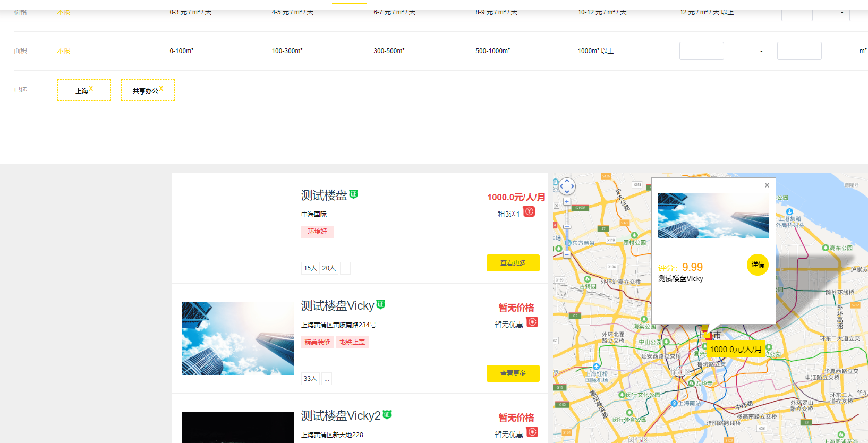Click 上海虹桥国际机场 airport icon on map
The image size is (868, 443).
tap(597, 367)
